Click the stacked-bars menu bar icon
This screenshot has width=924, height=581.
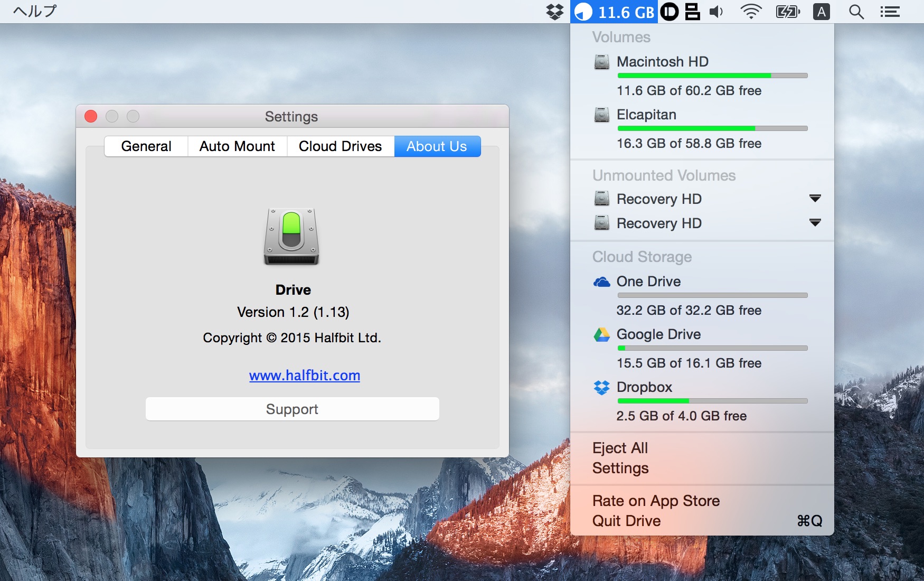tap(692, 12)
